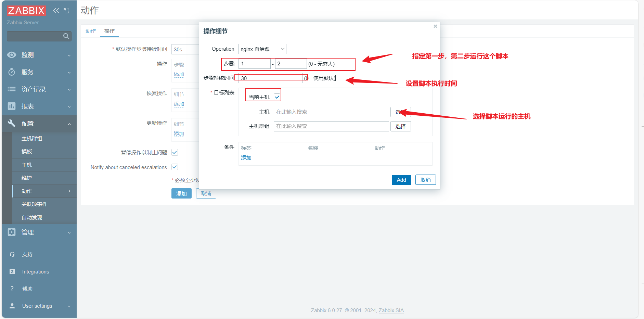
Task: Toggle Notify about canceled escalations checkbox
Action: (175, 167)
